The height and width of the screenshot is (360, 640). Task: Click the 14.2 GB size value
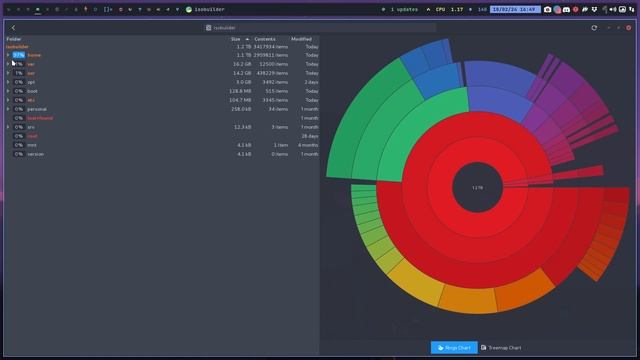(x=242, y=73)
